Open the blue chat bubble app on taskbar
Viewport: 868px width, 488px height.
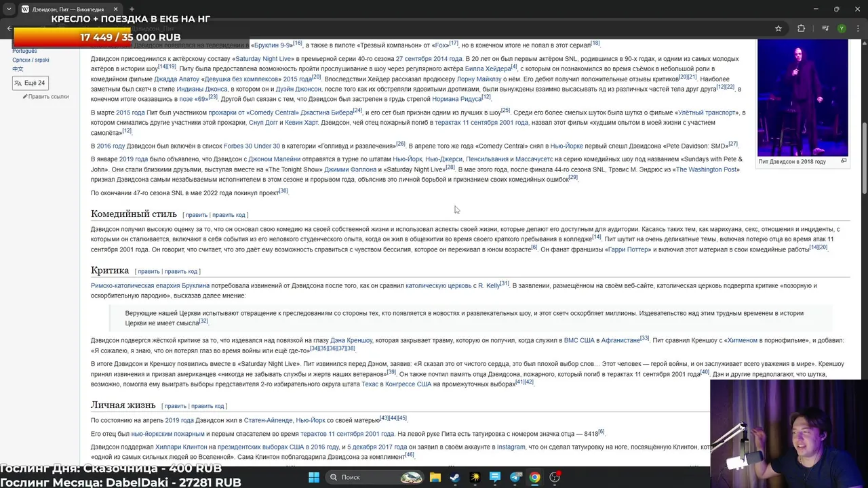495,477
